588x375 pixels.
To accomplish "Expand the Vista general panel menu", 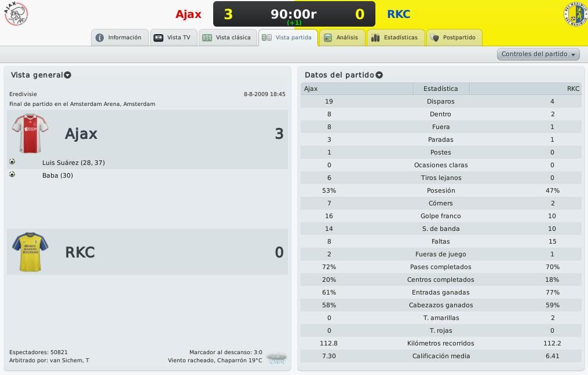I will [68, 75].
